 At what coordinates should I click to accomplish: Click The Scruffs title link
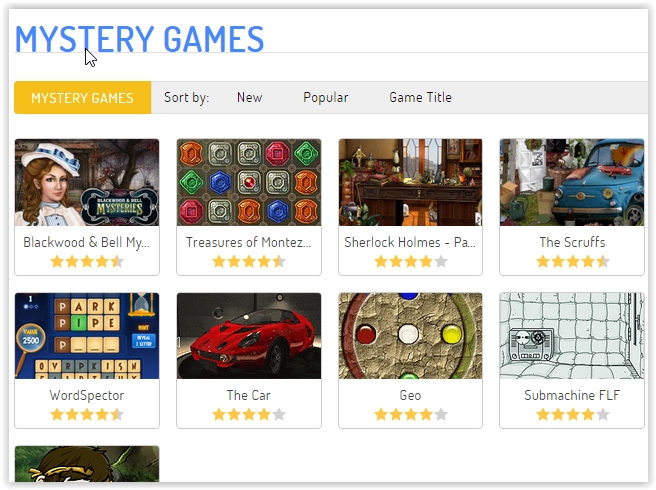click(x=572, y=242)
